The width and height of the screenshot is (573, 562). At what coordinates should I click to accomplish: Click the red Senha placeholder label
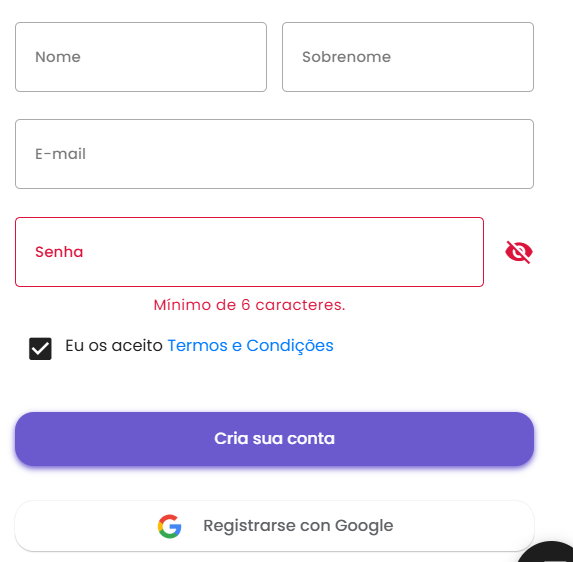click(x=59, y=252)
